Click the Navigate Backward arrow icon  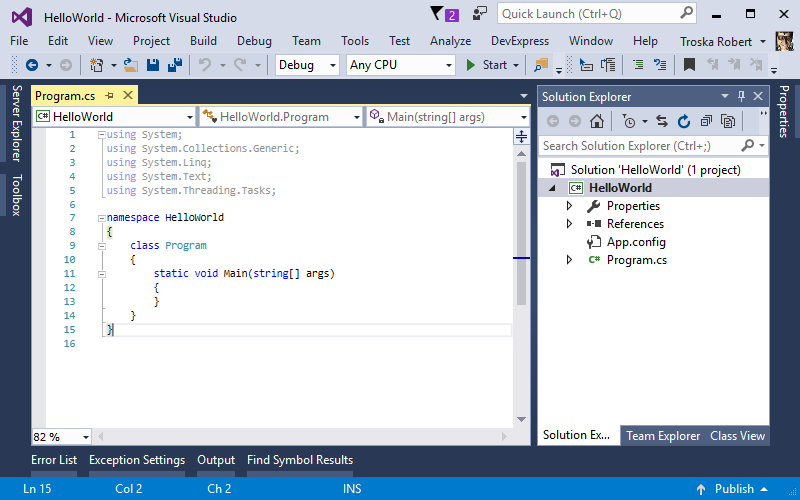[32, 65]
